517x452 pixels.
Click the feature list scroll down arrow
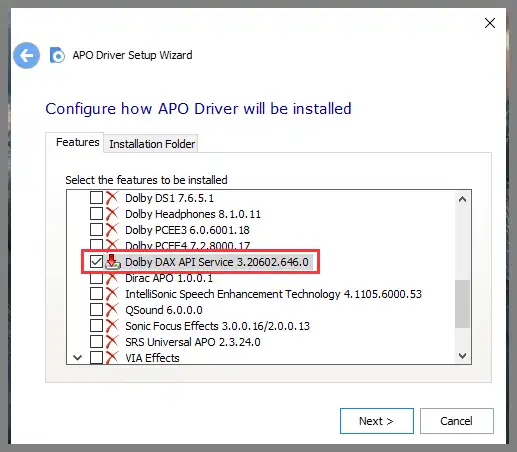click(x=462, y=356)
